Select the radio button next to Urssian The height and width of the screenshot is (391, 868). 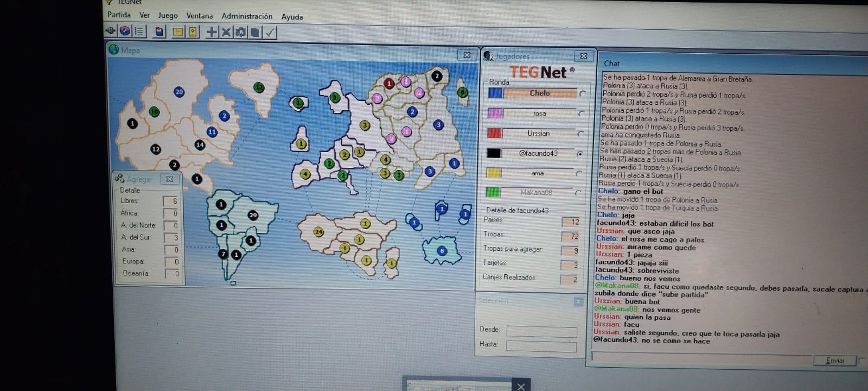(580, 134)
